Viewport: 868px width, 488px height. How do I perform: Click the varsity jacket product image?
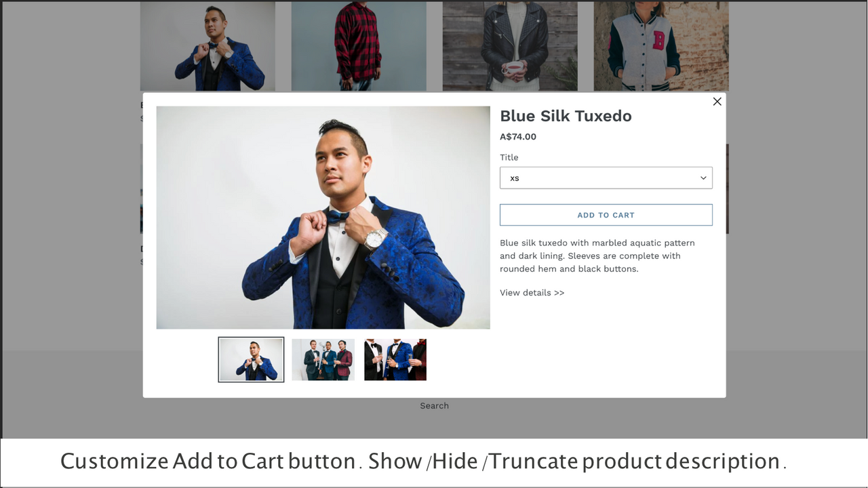(x=661, y=46)
